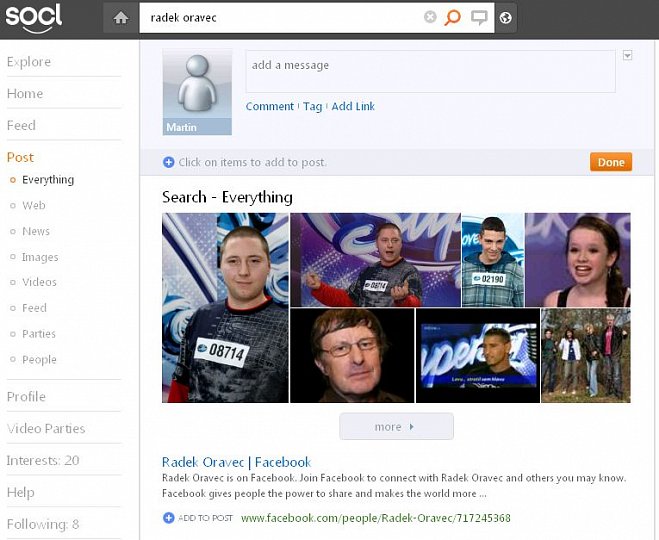Select image of man gesturing in red sleeves

pyautogui.click(x=375, y=260)
